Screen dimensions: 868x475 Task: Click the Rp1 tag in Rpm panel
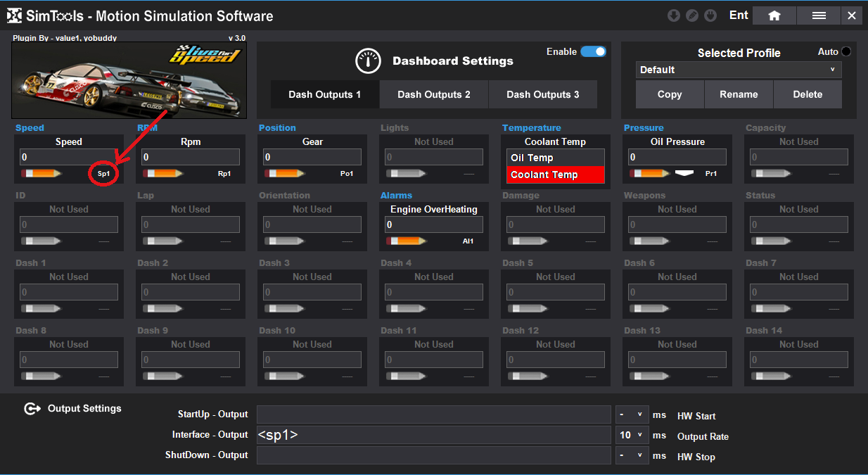[x=224, y=173]
